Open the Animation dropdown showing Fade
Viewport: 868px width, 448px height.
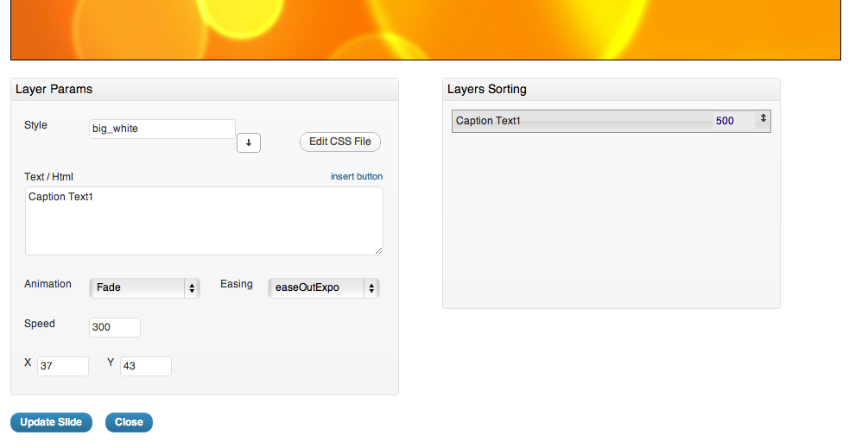[144, 287]
